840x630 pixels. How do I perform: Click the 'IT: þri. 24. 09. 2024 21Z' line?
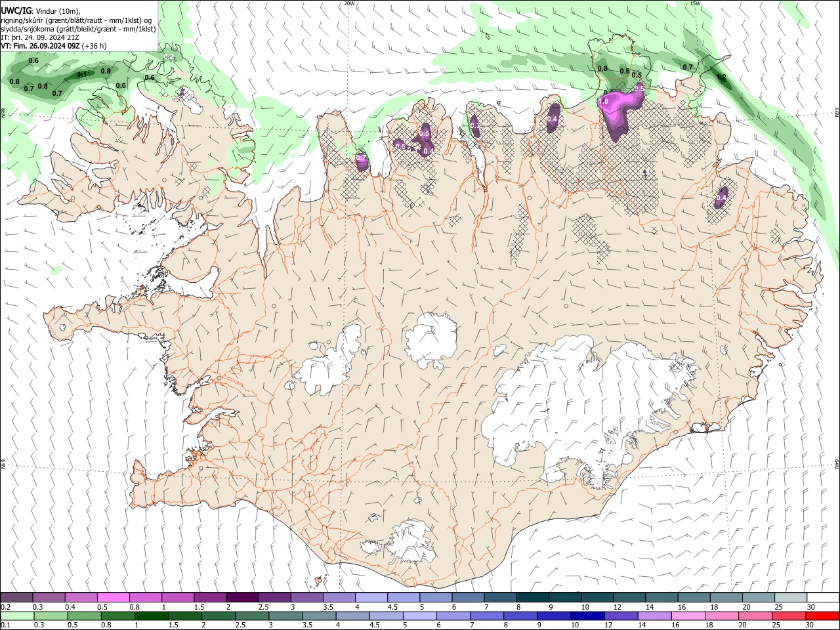40,37
